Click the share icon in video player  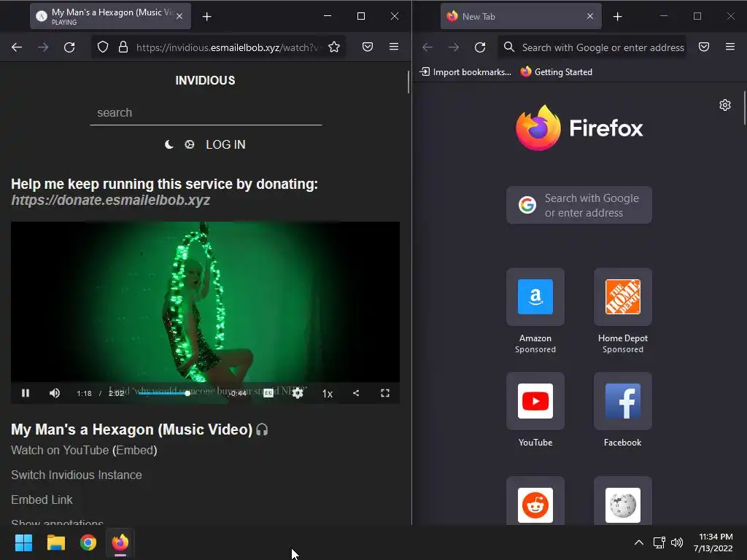point(356,393)
